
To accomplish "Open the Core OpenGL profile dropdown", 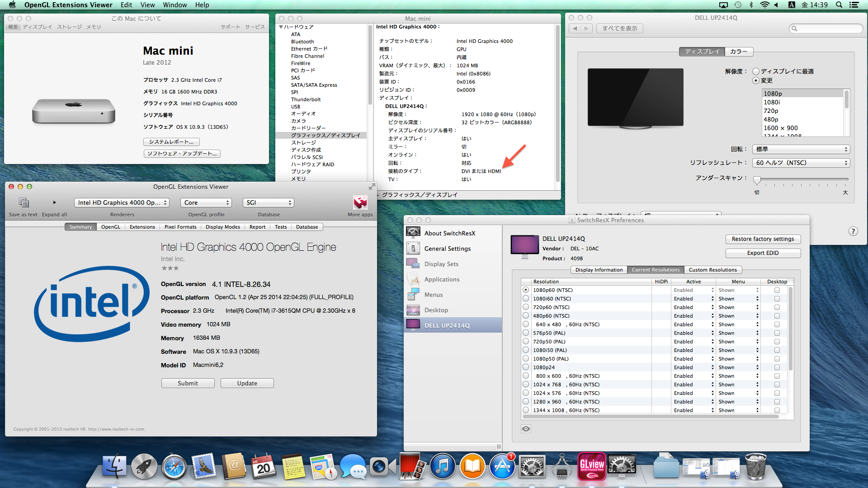I will [206, 202].
